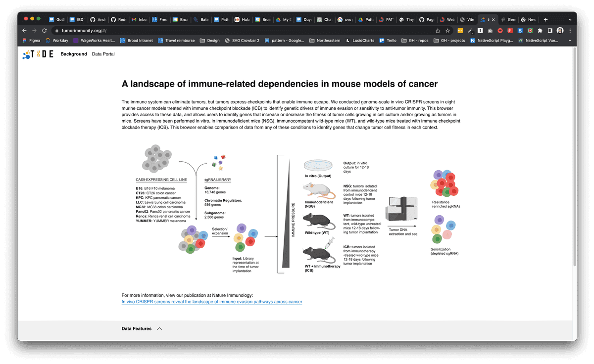Click the share icon in the address bar
This screenshot has height=364, width=594.
[438, 30]
